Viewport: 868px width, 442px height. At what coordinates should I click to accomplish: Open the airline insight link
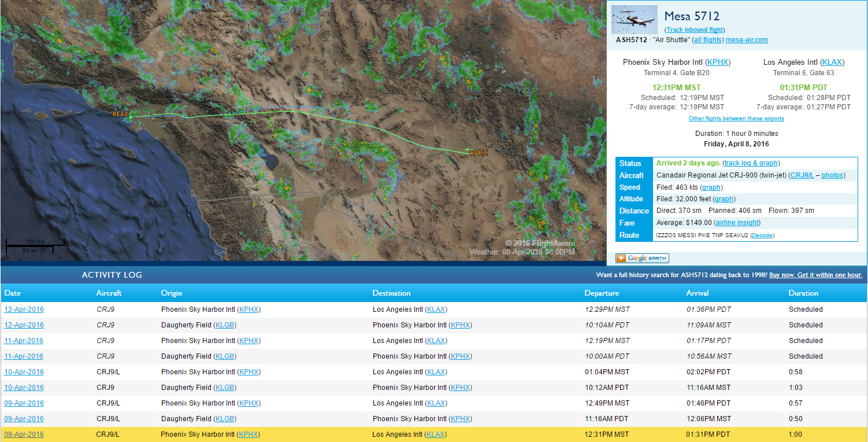click(x=737, y=223)
